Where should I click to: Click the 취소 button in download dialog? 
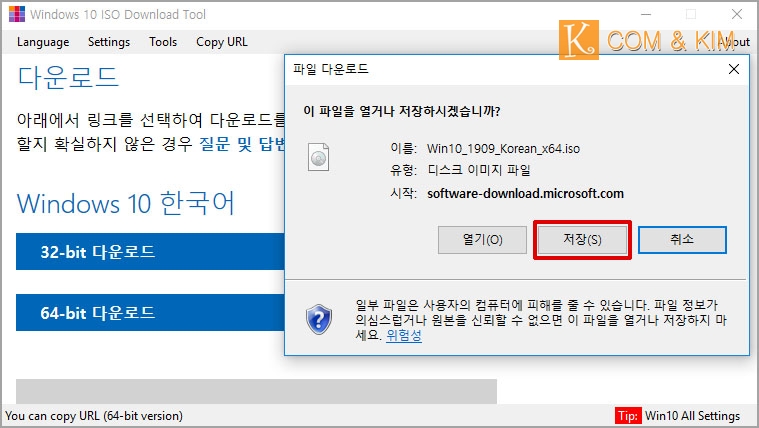pos(682,240)
